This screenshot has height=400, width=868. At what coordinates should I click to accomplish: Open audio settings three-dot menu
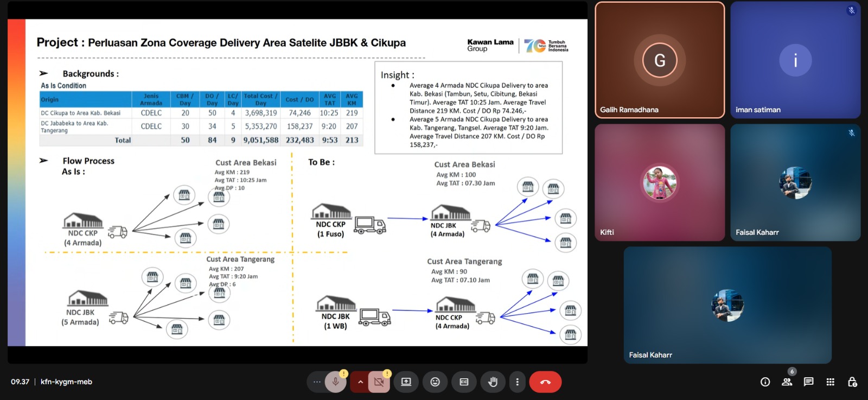click(x=317, y=382)
